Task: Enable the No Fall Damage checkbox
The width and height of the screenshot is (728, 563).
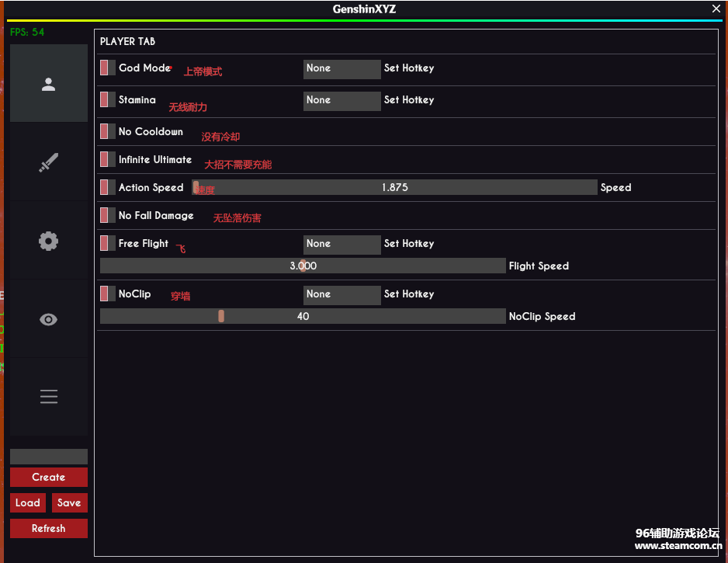Action: pyautogui.click(x=108, y=215)
